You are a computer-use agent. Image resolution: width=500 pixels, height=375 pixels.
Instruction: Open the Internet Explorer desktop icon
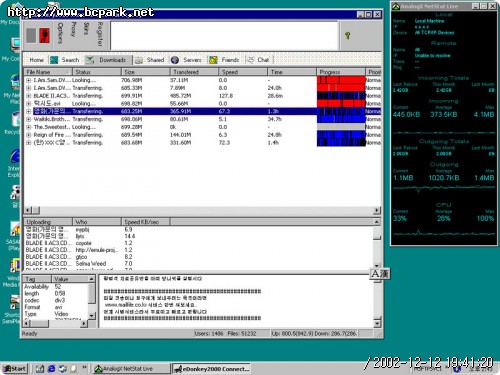(15, 156)
